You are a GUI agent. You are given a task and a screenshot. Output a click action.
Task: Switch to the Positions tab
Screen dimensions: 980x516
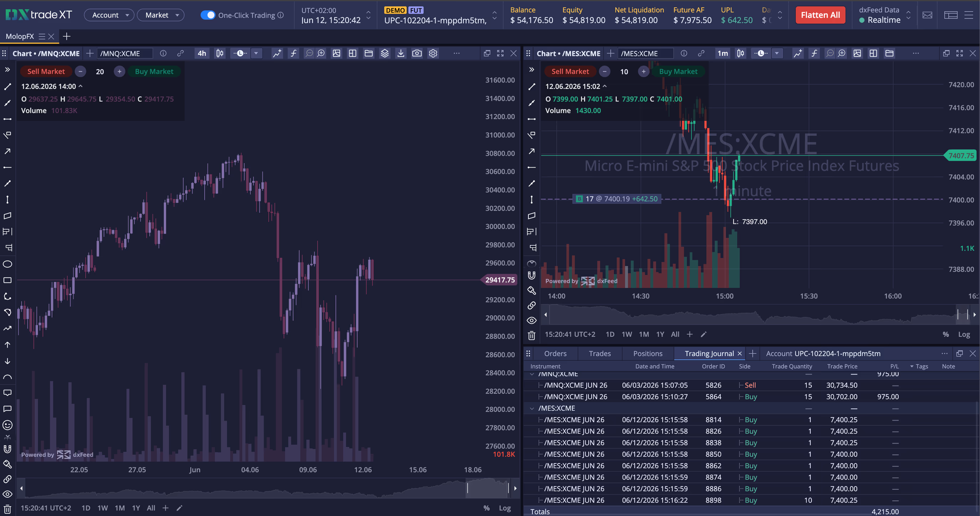point(648,353)
